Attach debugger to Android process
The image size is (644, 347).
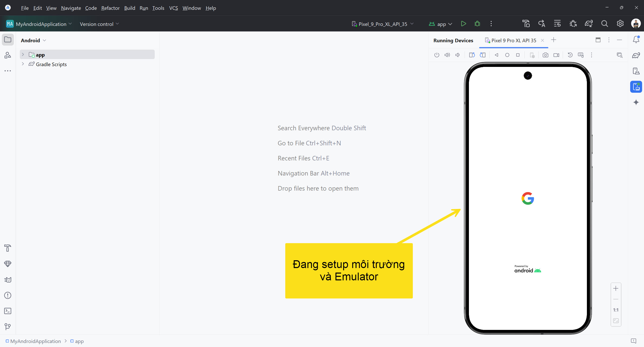click(x=573, y=24)
